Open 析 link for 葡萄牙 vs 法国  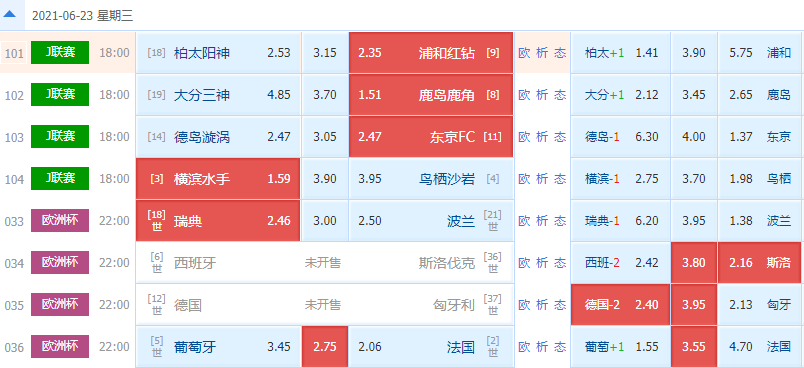click(542, 347)
